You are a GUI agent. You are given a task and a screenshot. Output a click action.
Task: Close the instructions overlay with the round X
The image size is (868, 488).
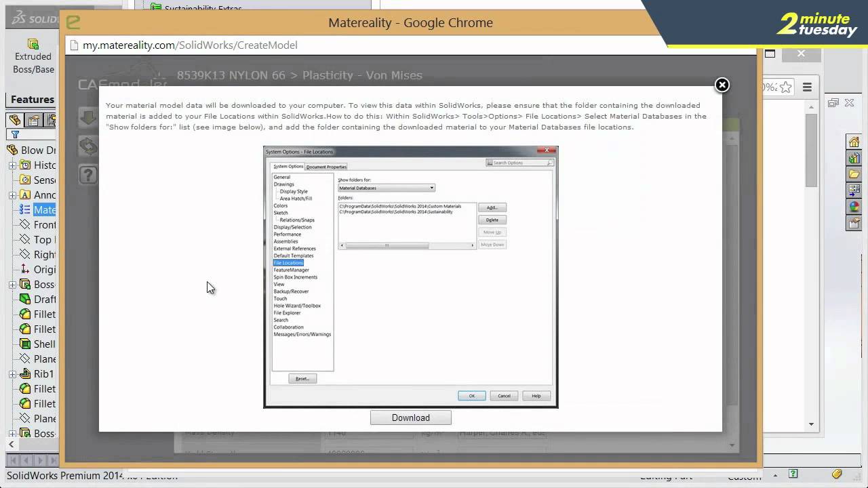(x=722, y=85)
